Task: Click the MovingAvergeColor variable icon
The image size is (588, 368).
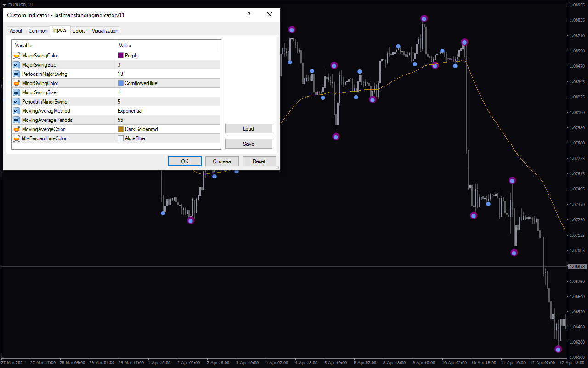Action: 17,129
